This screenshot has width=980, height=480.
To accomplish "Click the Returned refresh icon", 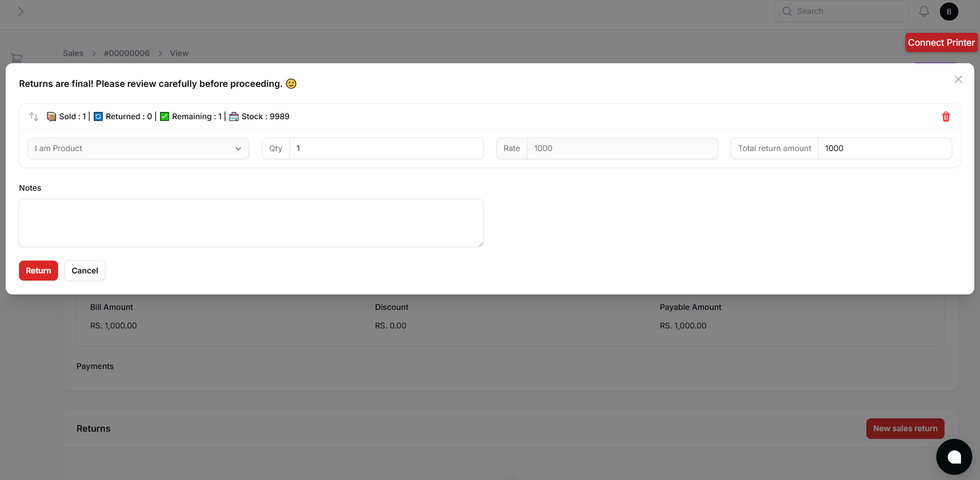I will pos(98,117).
